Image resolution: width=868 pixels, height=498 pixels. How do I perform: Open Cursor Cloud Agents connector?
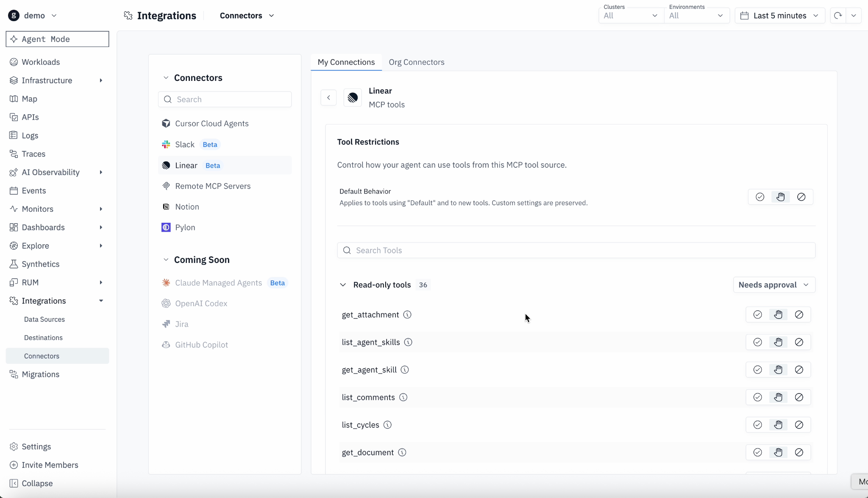(x=225, y=124)
